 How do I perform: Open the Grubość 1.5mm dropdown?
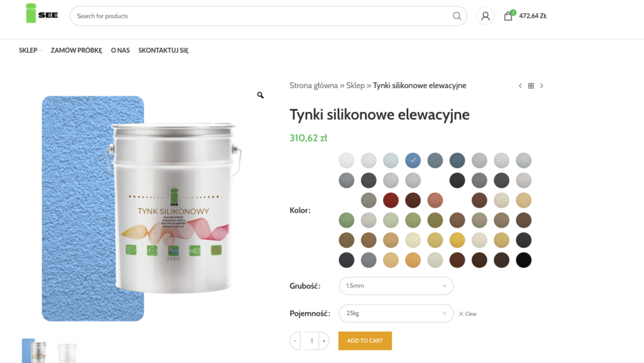396,286
